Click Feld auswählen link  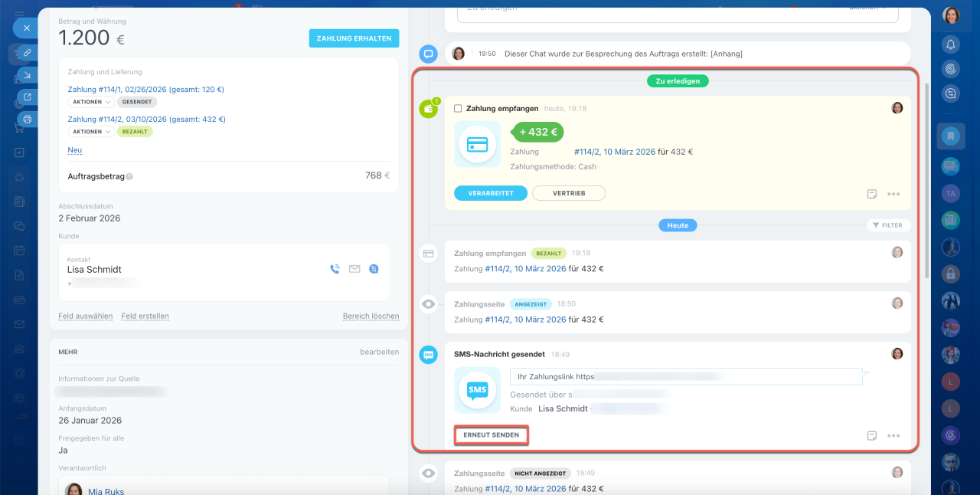tap(86, 316)
